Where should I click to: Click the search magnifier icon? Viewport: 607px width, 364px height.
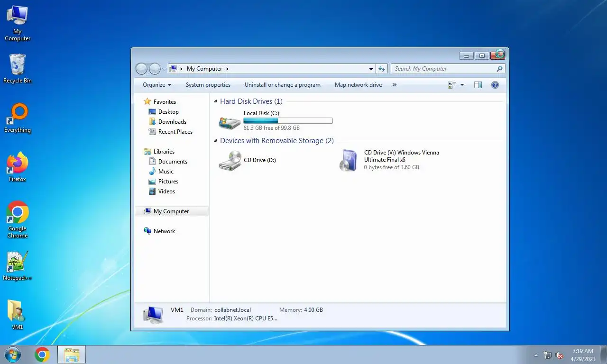click(x=499, y=69)
